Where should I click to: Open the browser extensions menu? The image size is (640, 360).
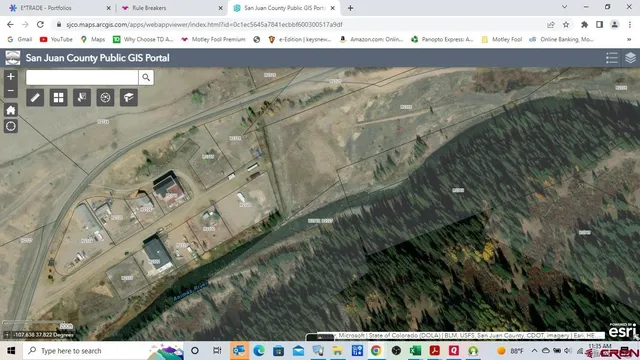click(x=584, y=24)
